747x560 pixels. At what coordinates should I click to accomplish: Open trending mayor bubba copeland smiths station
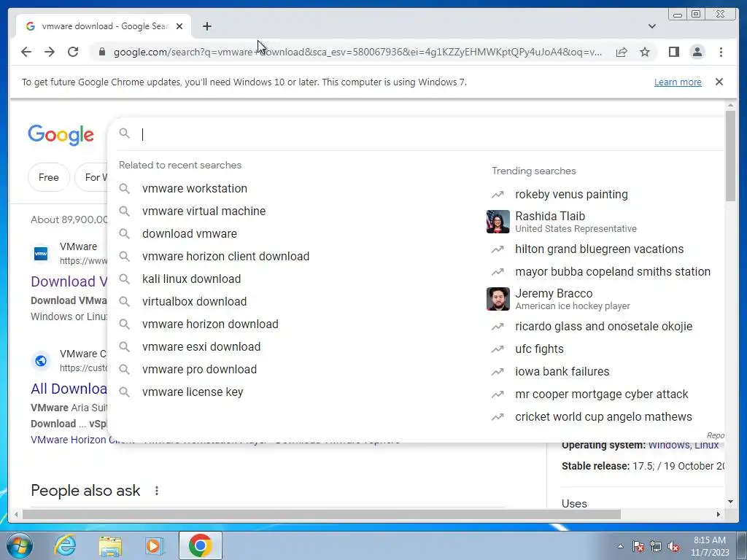click(x=613, y=271)
